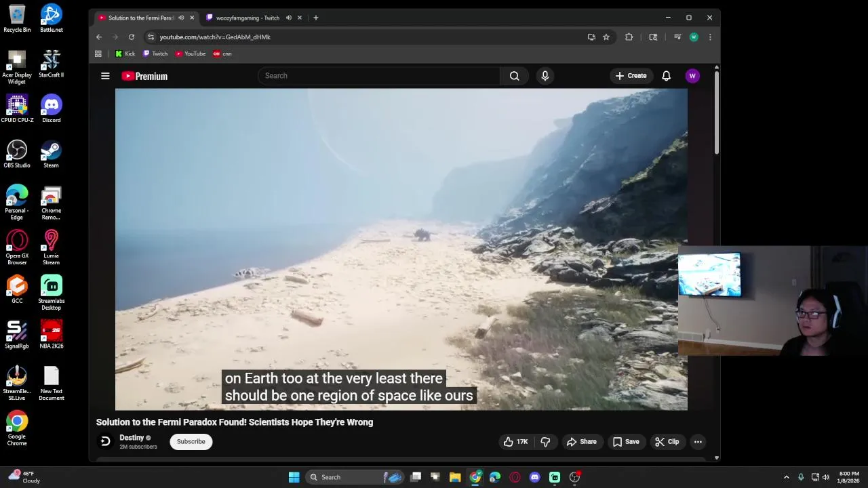Open YouTube notifications bell
The width and height of the screenshot is (868, 488).
pos(666,76)
